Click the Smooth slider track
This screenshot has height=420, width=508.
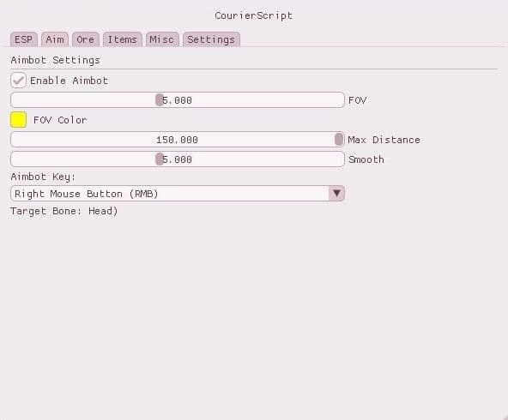[178, 159]
